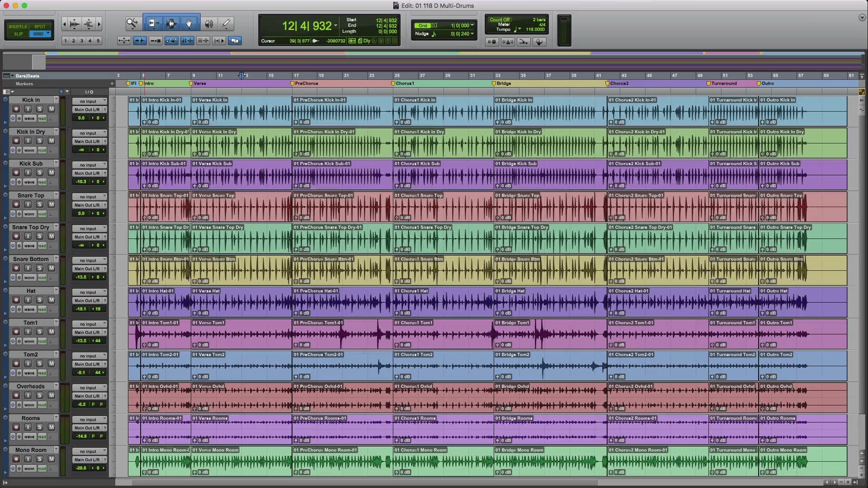The image size is (868, 488).
Task: Toggle Zoom Toggle button under Zoomer tool
Action: click(124, 41)
